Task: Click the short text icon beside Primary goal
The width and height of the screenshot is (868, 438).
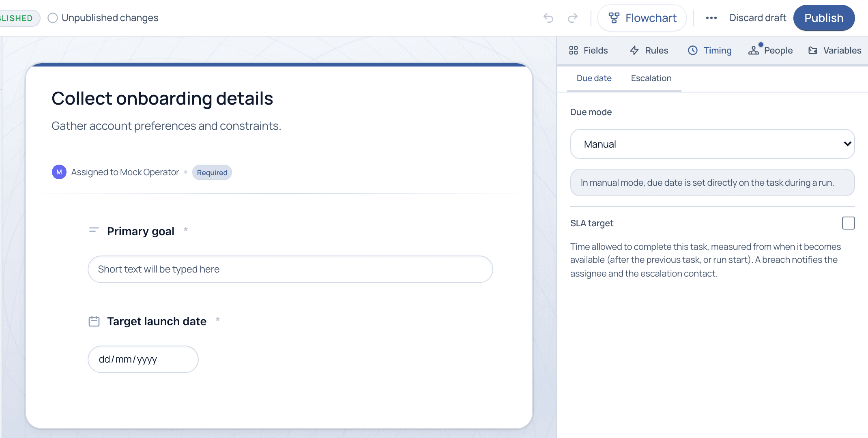Action: click(x=94, y=230)
